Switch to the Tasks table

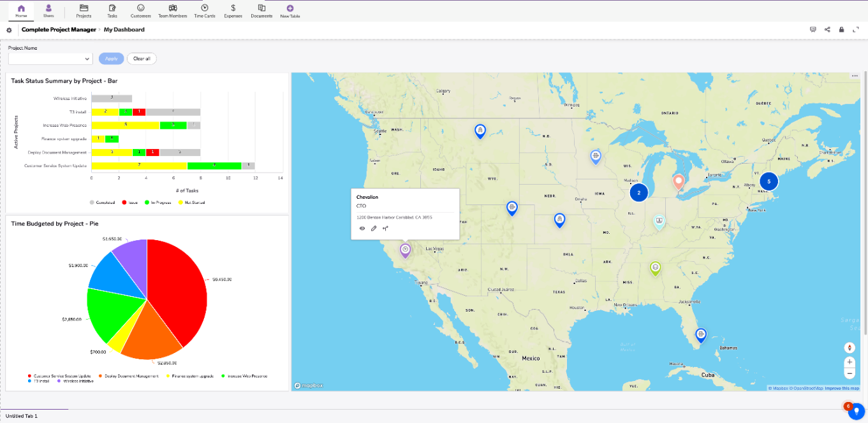pos(112,10)
